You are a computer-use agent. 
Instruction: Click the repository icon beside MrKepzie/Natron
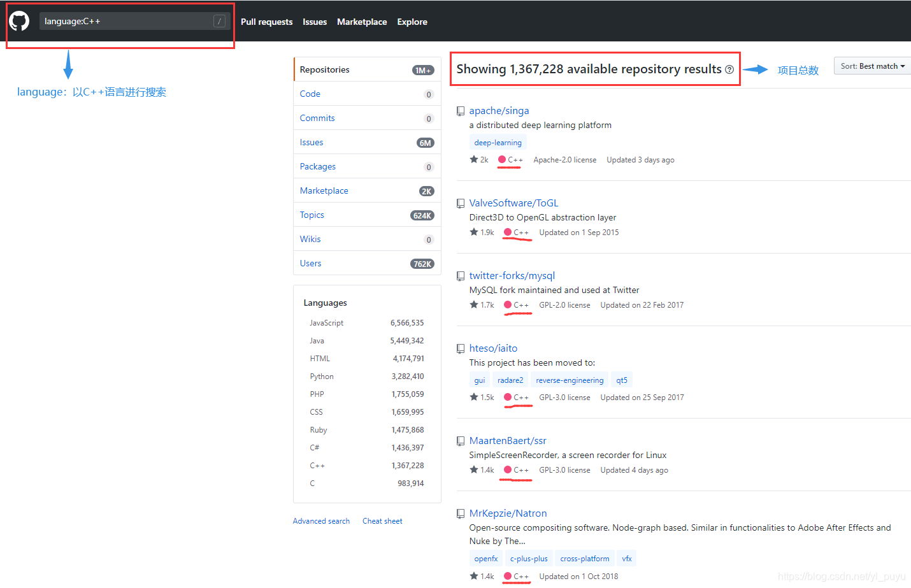click(461, 513)
